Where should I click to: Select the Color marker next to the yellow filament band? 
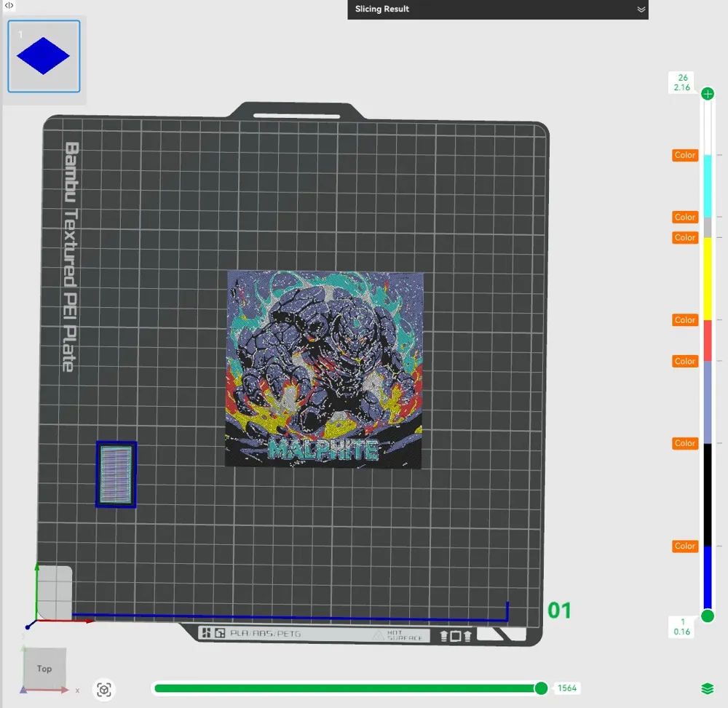pos(684,237)
